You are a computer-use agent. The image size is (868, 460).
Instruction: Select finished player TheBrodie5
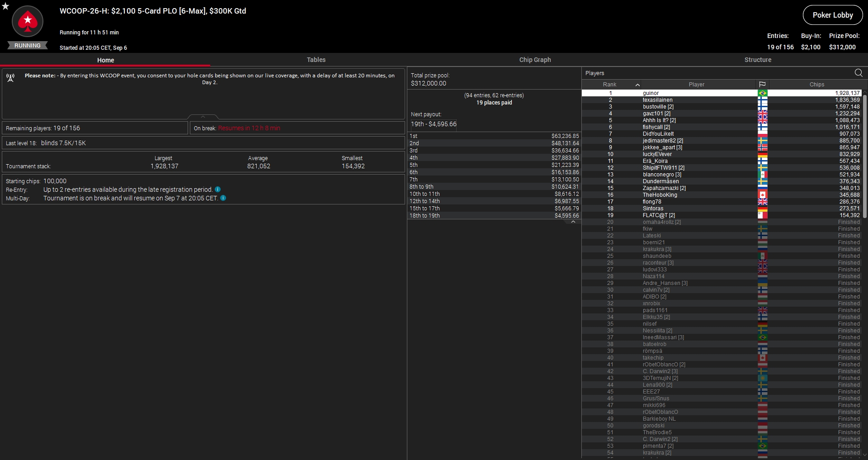(722, 432)
